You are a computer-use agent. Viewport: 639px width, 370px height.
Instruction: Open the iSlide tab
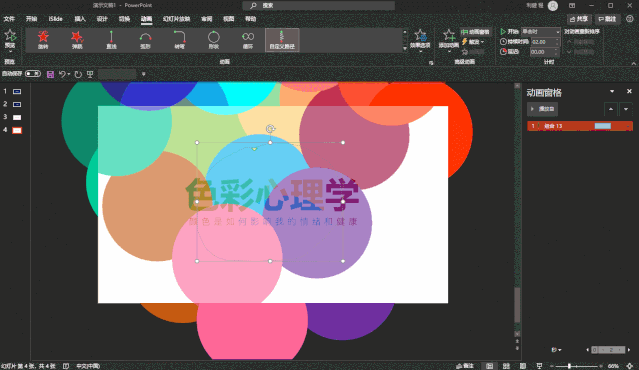(55, 19)
